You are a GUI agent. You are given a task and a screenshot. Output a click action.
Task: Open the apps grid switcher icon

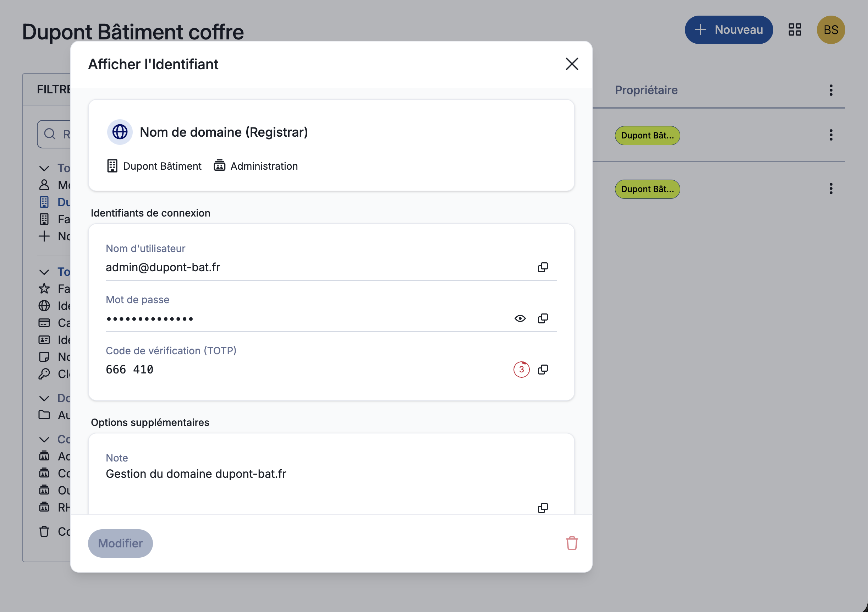(x=795, y=30)
